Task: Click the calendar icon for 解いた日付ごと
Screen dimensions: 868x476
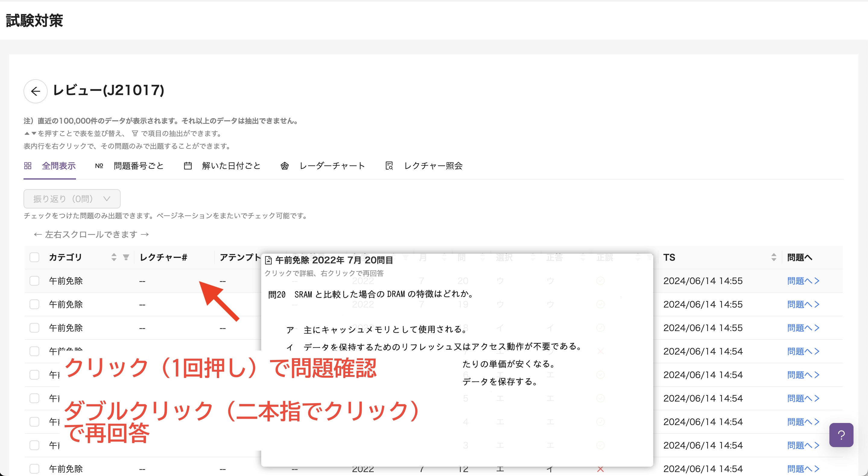Action: click(188, 166)
